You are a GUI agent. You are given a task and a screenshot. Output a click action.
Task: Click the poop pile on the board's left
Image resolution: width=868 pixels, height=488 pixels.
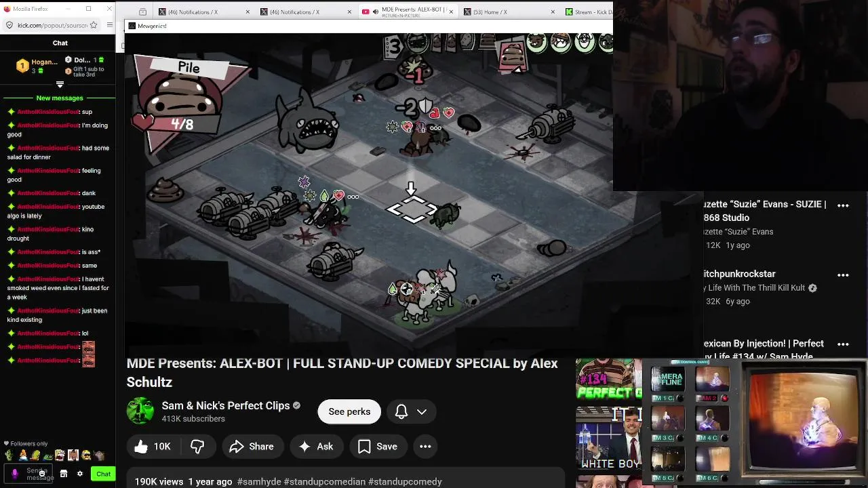pyautogui.click(x=165, y=190)
